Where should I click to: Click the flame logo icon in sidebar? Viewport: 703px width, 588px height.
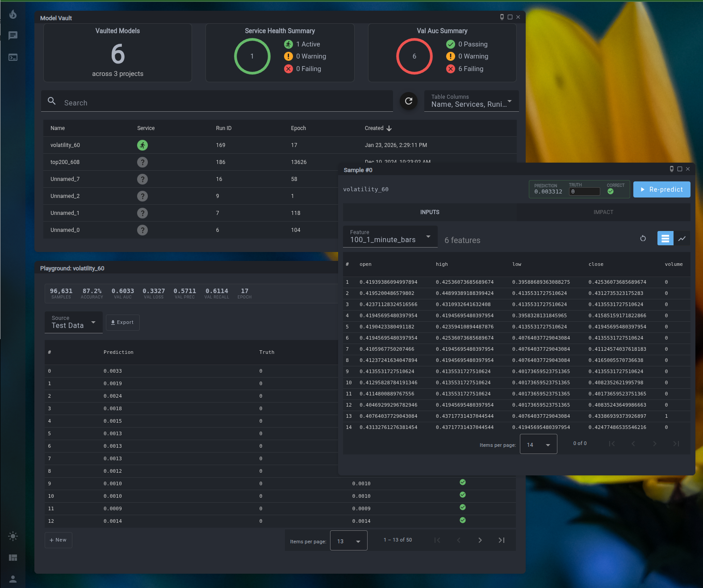click(13, 14)
